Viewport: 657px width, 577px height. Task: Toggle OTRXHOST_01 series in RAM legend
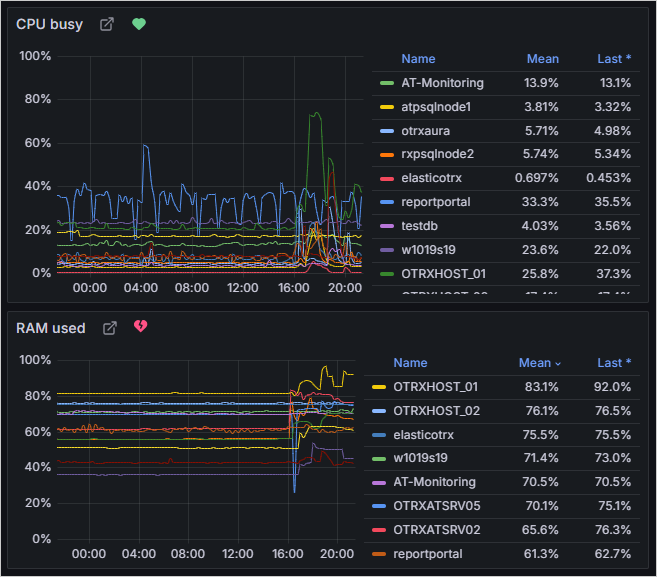(435, 387)
